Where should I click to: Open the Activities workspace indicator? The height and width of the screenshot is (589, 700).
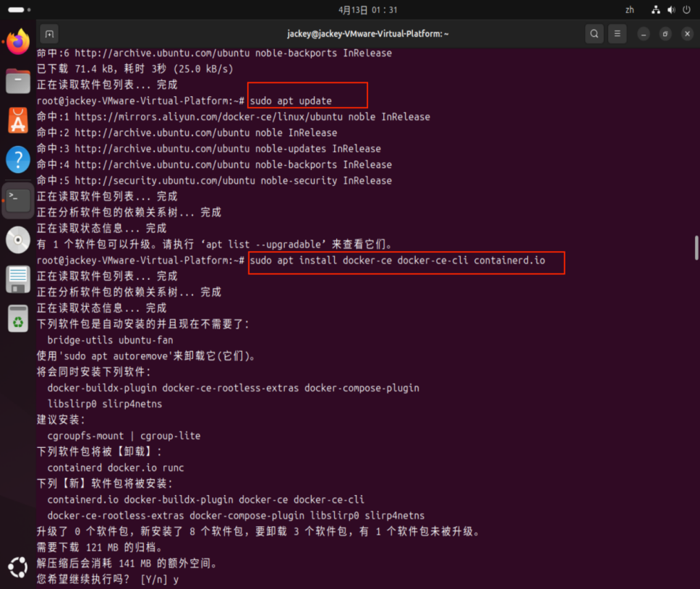click(20, 10)
